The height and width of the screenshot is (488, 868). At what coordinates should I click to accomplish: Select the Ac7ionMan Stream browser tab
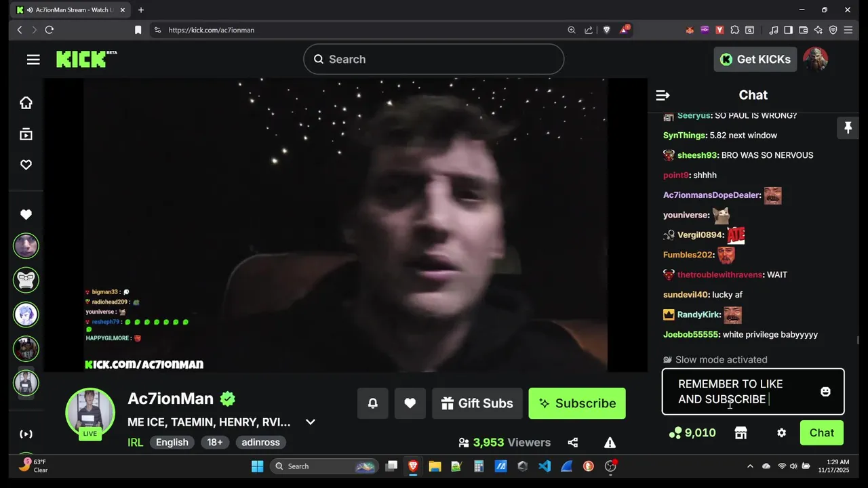click(x=71, y=10)
